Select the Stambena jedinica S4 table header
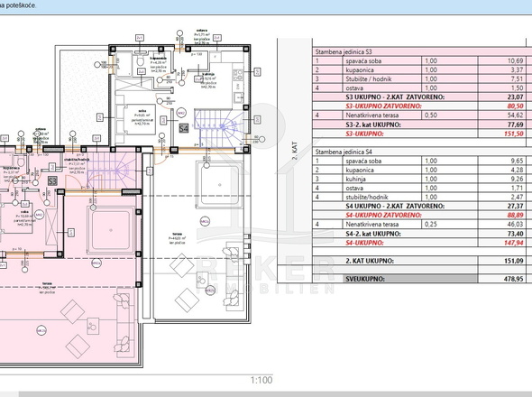 [344, 152]
